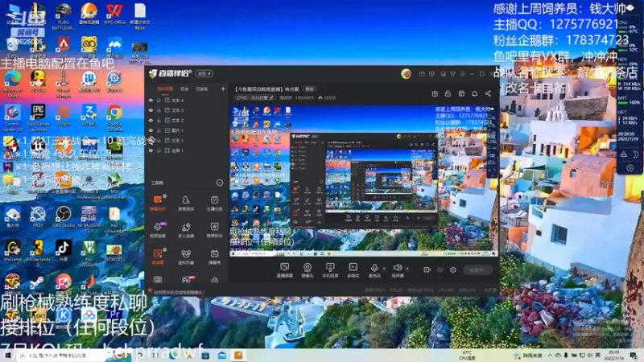
Task: Open the bottom-row tool with NEW badge
Action: click(187, 280)
